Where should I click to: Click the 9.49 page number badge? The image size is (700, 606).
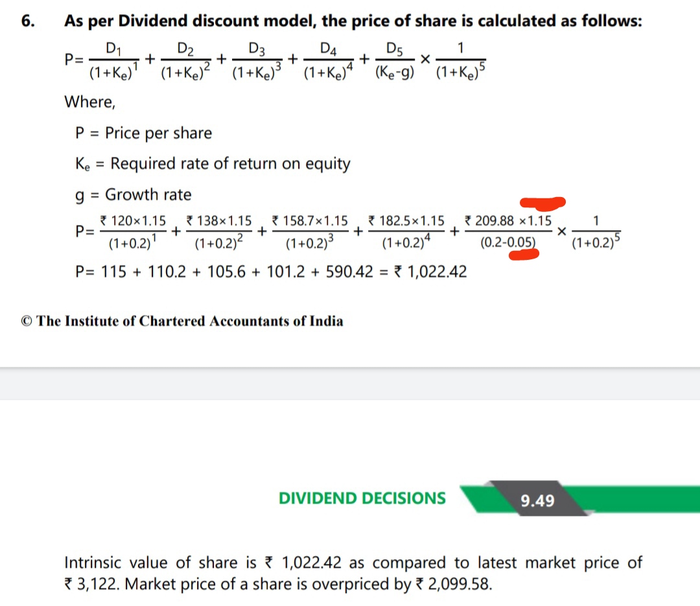point(537,500)
